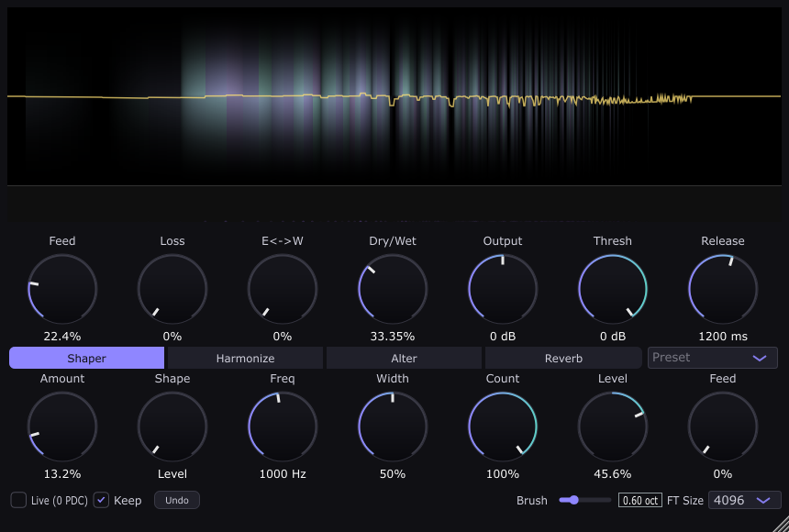The height and width of the screenshot is (532, 789).
Task: Click the Amount knob
Action: coord(62,427)
